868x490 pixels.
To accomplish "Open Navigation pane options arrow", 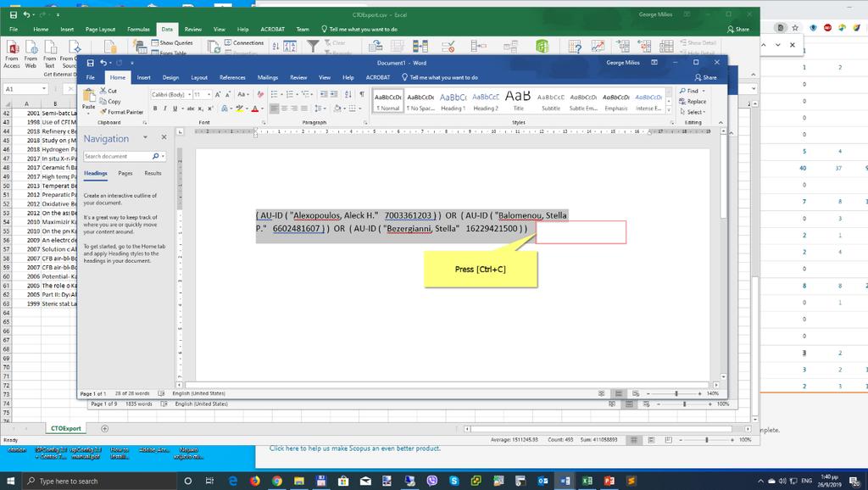I will click(145, 137).
